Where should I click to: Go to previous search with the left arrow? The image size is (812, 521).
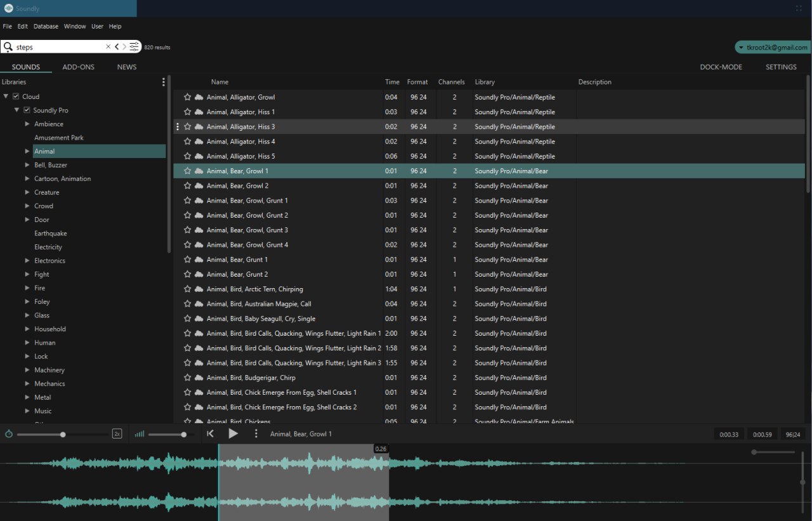[x=117, y=47]
